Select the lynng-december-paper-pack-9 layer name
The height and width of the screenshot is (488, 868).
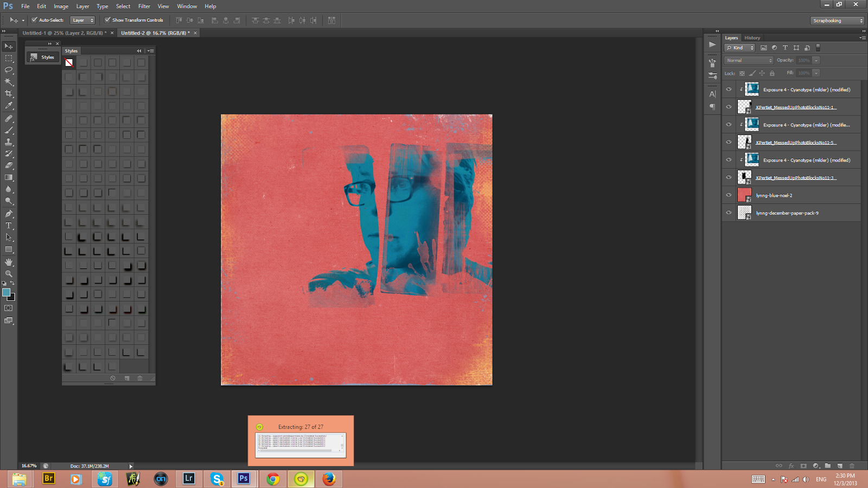(787, 213)
